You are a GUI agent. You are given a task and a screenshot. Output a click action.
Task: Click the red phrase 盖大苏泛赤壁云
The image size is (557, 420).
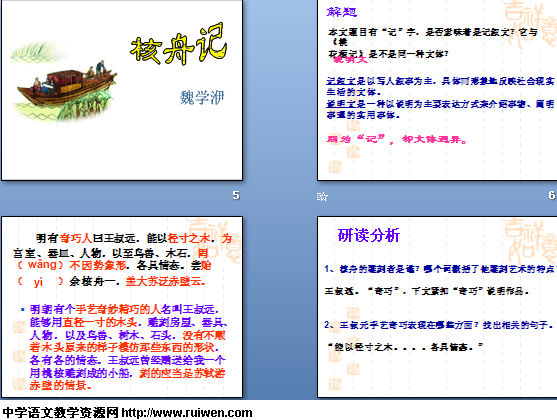tap(166, 281)
